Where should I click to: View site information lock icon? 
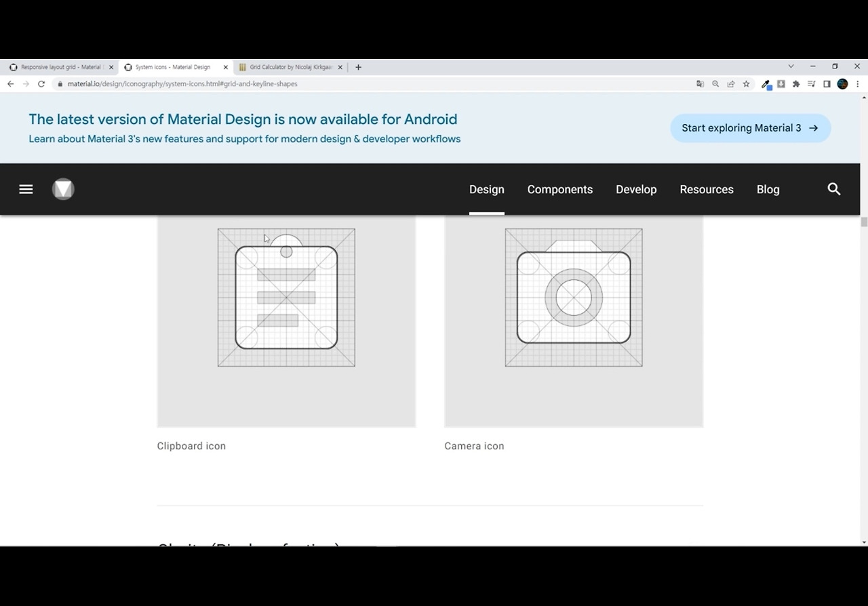[60, 84]
